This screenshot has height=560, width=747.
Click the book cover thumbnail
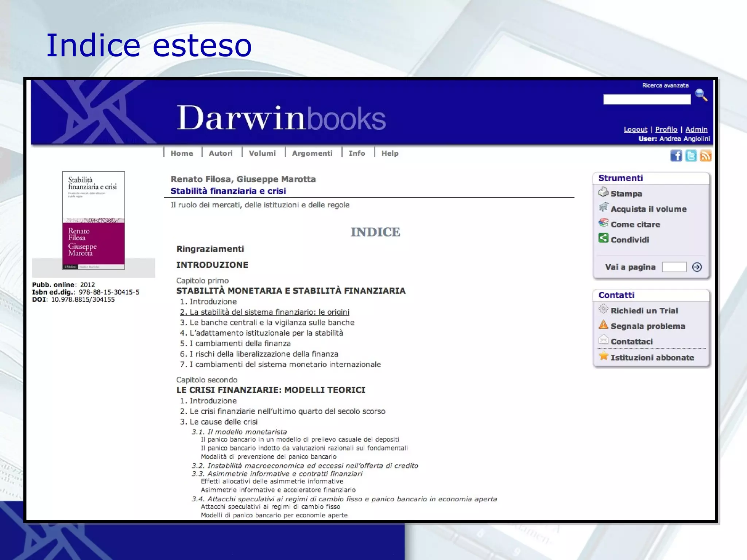93,220
